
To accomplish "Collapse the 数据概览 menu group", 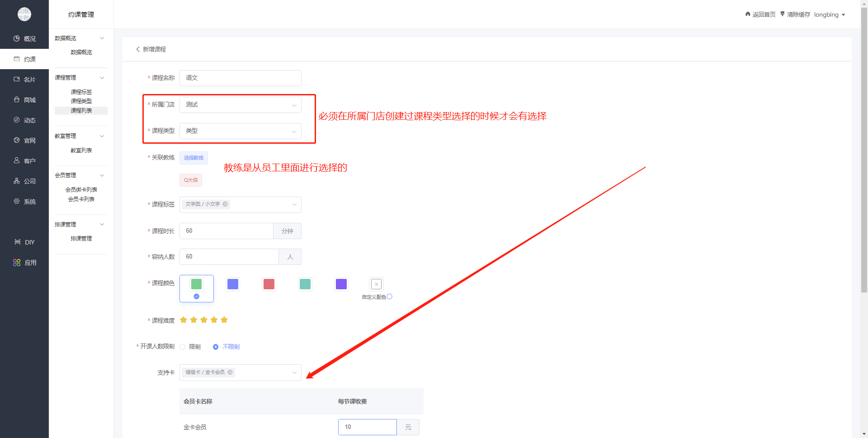I will coord(102,38).
